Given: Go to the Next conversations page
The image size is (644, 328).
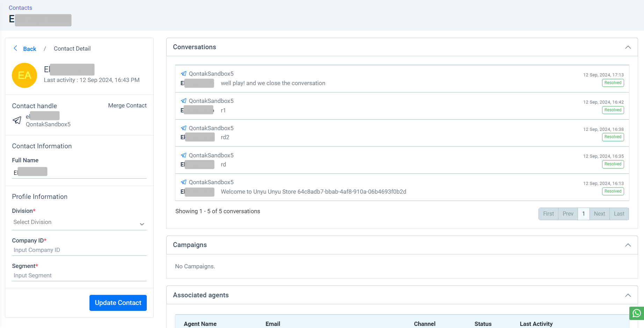Looking at the screenshot, I should point(599,214).
